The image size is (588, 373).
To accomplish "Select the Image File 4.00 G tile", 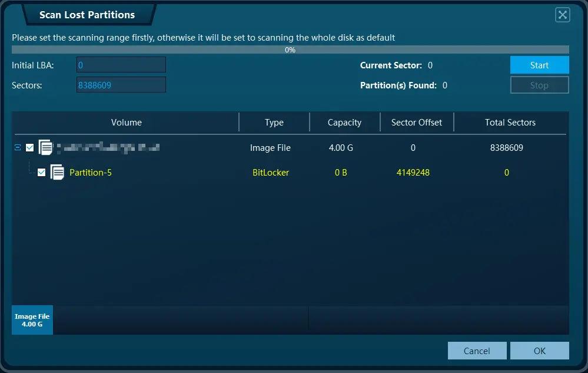I will [32, 320].
